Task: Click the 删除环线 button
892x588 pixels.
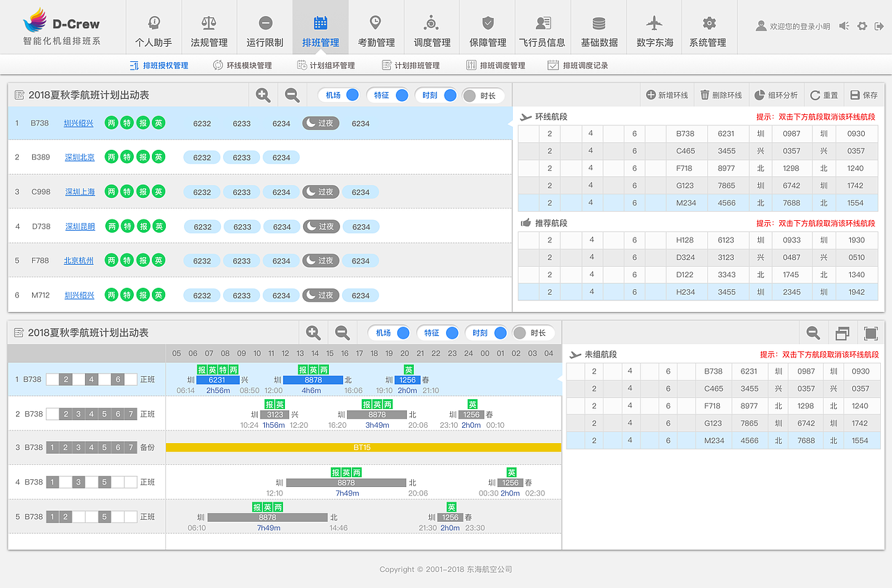Action: 721,95
